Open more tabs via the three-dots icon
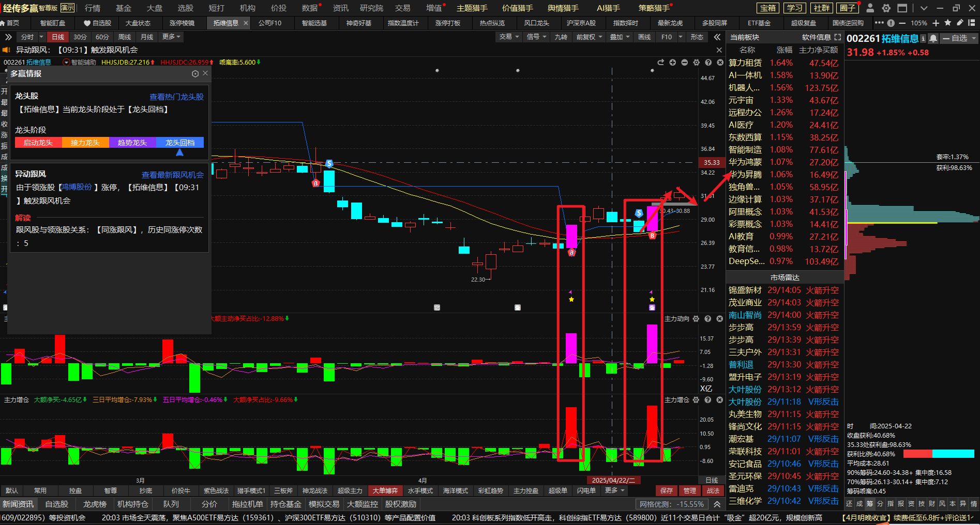Screen dimensions: 980x525 point(879,23)
